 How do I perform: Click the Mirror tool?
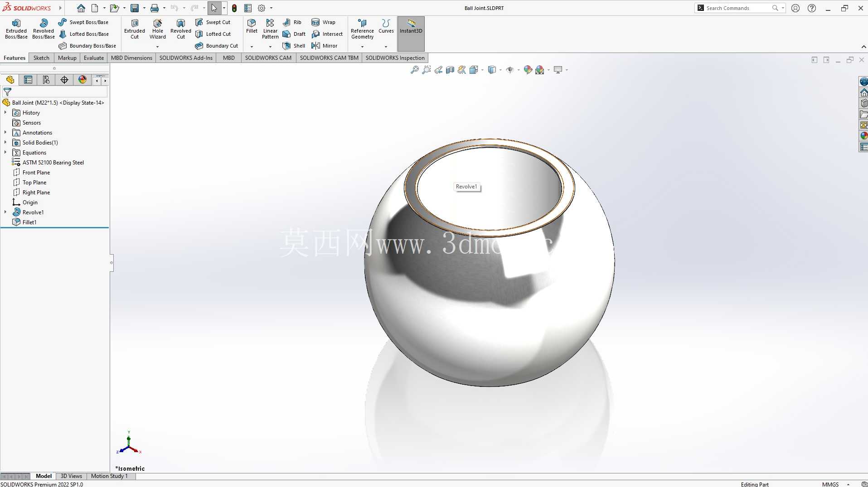click(x=325, y=46)
